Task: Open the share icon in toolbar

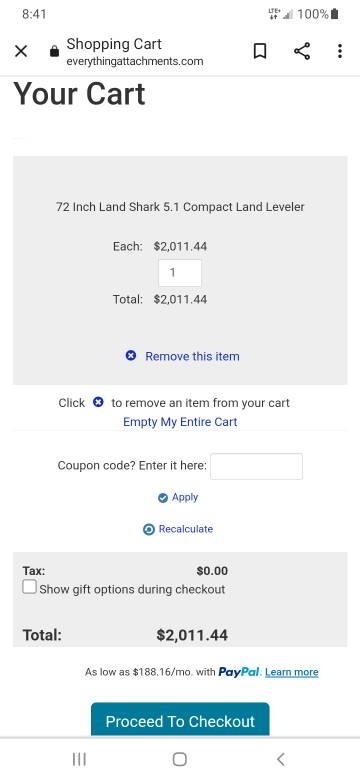Action: click(x=302, y=51)
